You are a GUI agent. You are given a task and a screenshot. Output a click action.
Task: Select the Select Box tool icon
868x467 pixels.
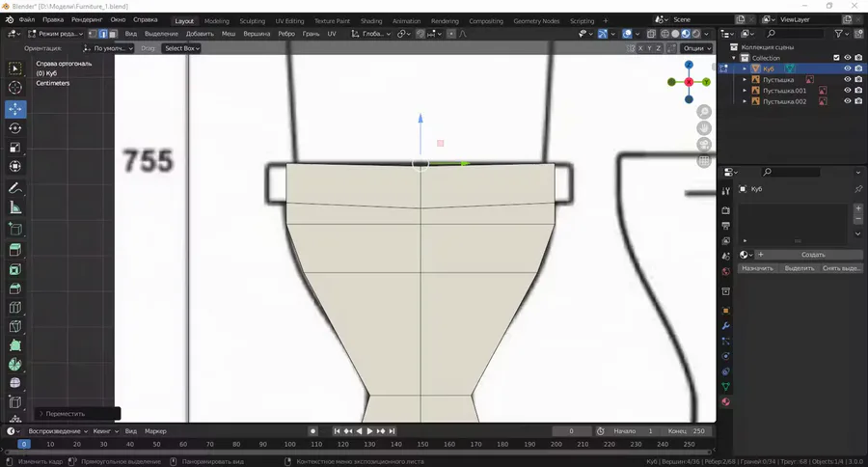[x=14, y=69]
